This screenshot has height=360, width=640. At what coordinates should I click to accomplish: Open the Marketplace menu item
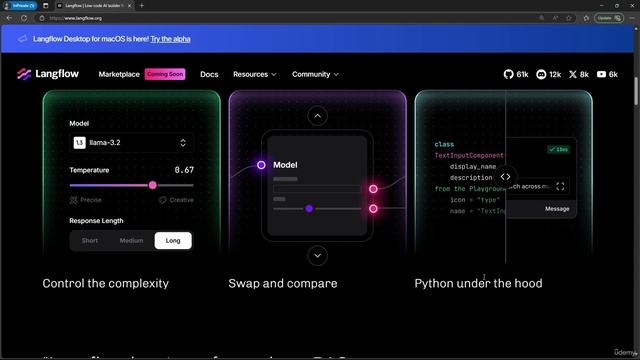click(x=119, y=74)
